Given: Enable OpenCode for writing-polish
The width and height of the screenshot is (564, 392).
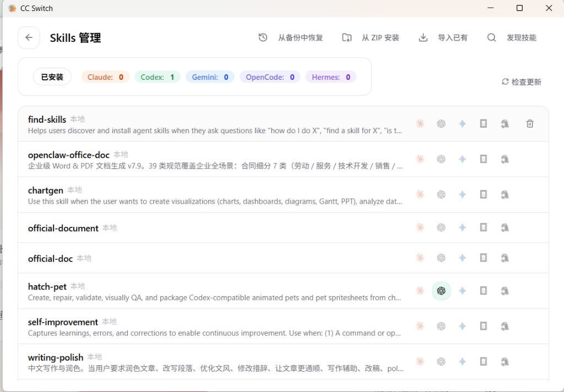Looking at the screenshot, I should [484, 361].
